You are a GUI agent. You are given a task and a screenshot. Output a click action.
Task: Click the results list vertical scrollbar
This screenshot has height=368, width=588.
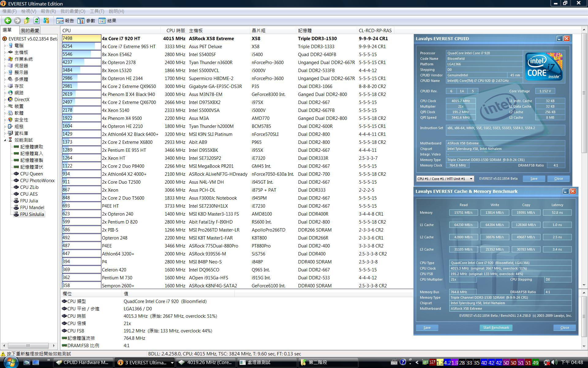coord(584,157)
